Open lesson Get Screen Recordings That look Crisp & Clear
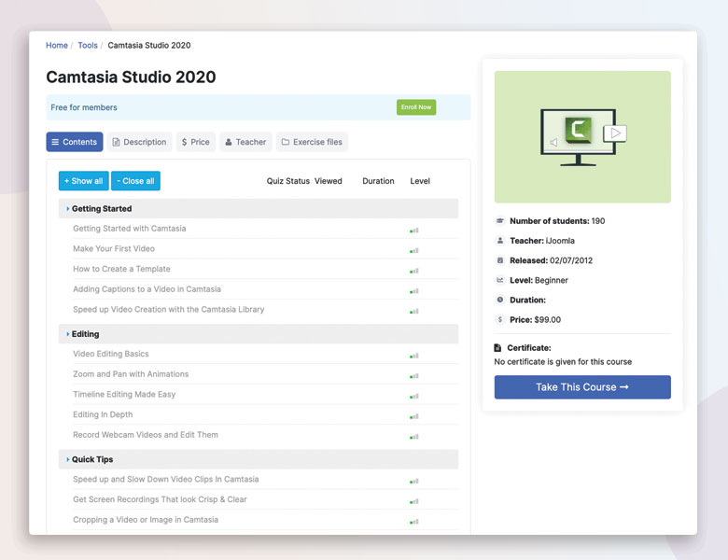728x560 pixels. [x=160, y=499]
